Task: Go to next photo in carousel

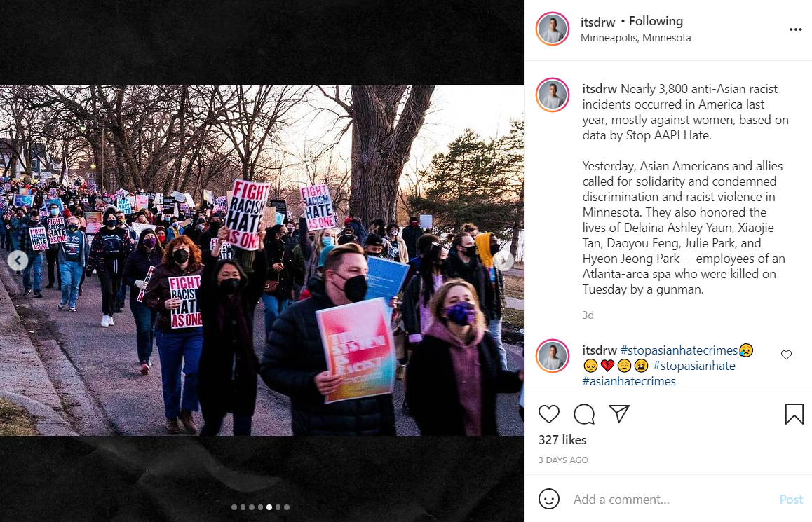Action: click(504, 261)
